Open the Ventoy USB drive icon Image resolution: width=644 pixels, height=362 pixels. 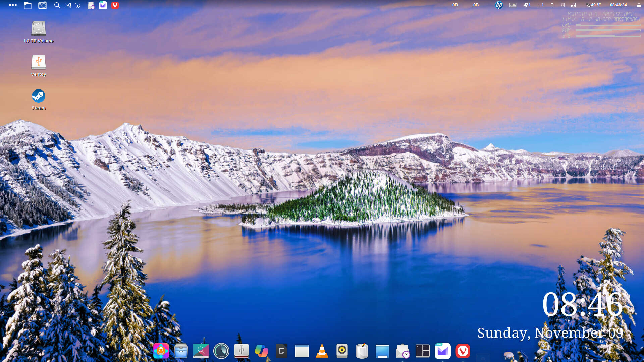[39, 63]
